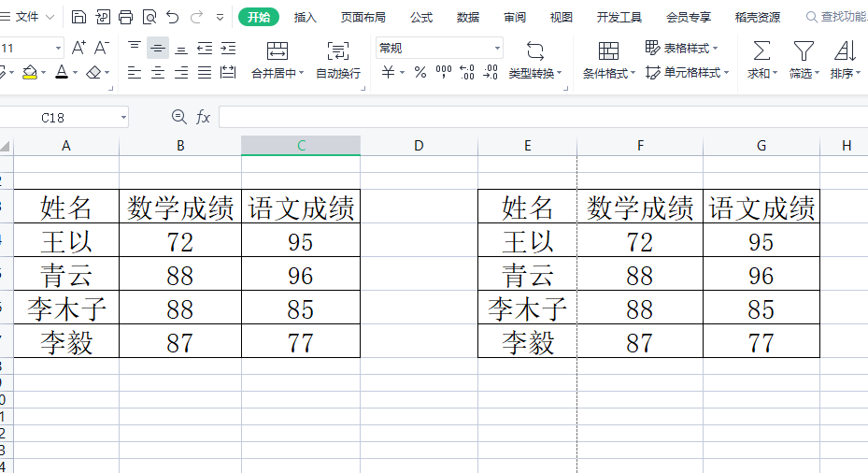Click the formula bar input field

click(544, 118)
